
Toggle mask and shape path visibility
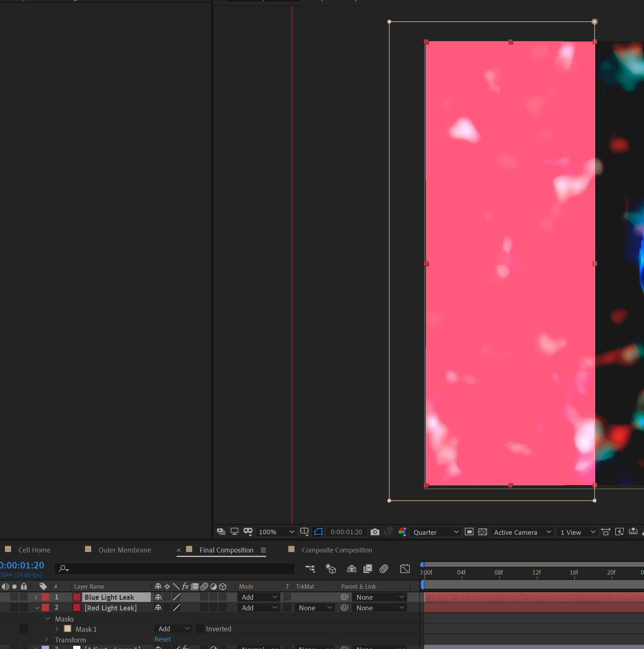318,532
